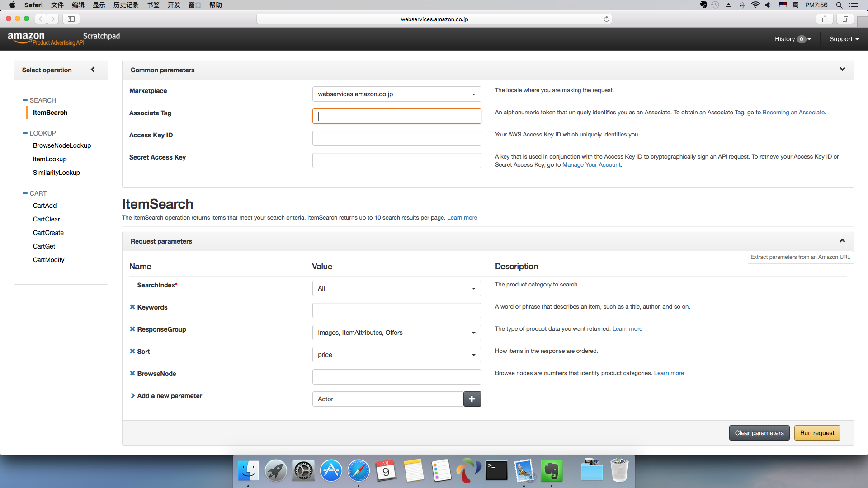The width and height of the screenshot is (868, 488).
Task: Click the Amazon Product Advertising API logo
Action: point(46,39)
